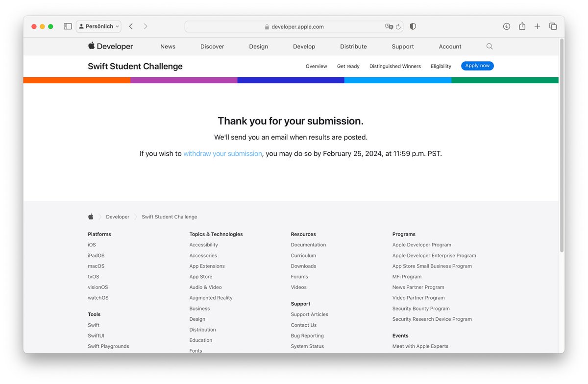The width and height of the screenshot is (588, 384).
Task: Open the SwiftUI footer link
Action: pyautogui.click(x=96, y=336)
